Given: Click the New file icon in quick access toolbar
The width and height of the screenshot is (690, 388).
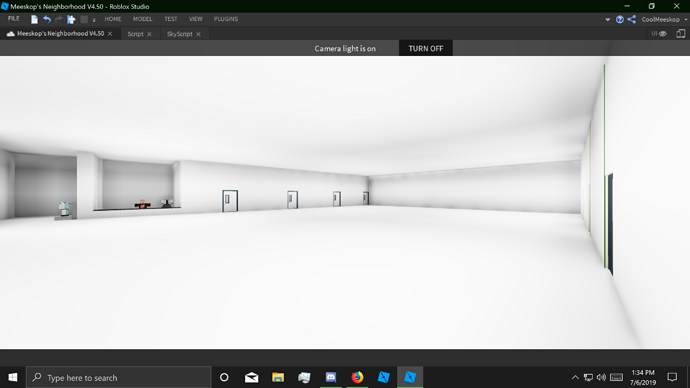Looking at the screenshot, I should pyautogui.click(x=34, y=19).
